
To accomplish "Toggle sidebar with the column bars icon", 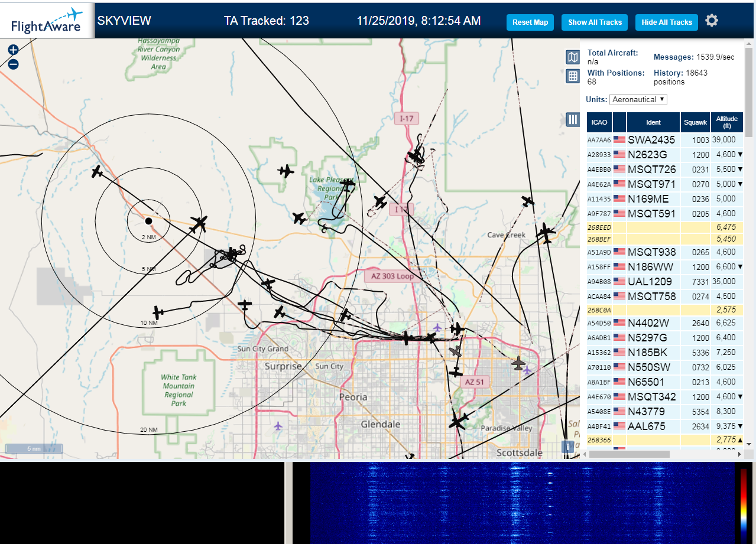I will click(572, 119).
